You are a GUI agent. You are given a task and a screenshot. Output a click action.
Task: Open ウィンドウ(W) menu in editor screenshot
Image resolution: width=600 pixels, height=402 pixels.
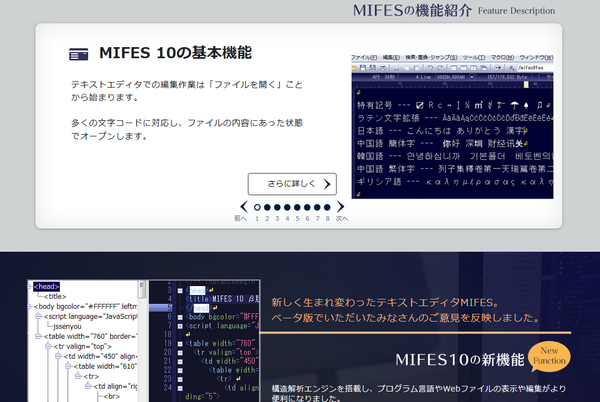click(x=536, y=57)
